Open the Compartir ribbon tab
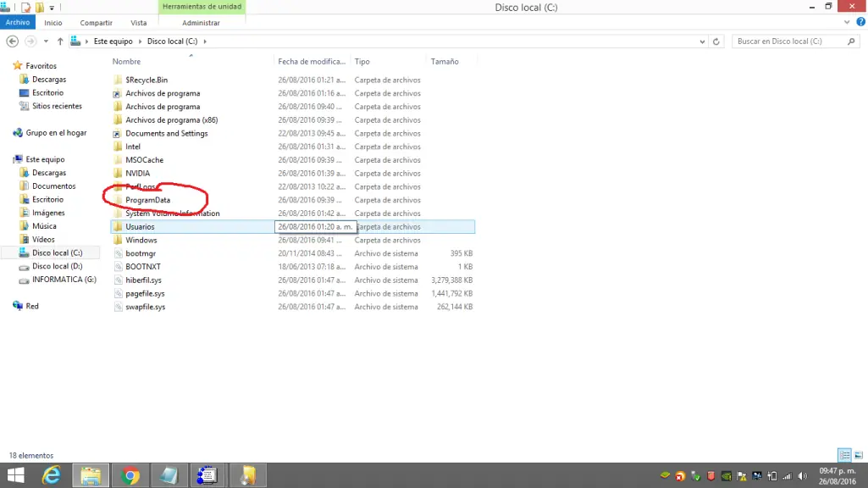The width and height of the screenshot is (868, 488). [96, 23]
